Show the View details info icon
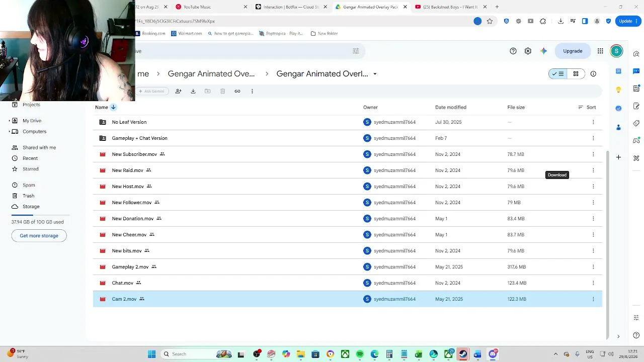This screenshot has height=362, width=644. pyautogui.click(x=593, y=74)
